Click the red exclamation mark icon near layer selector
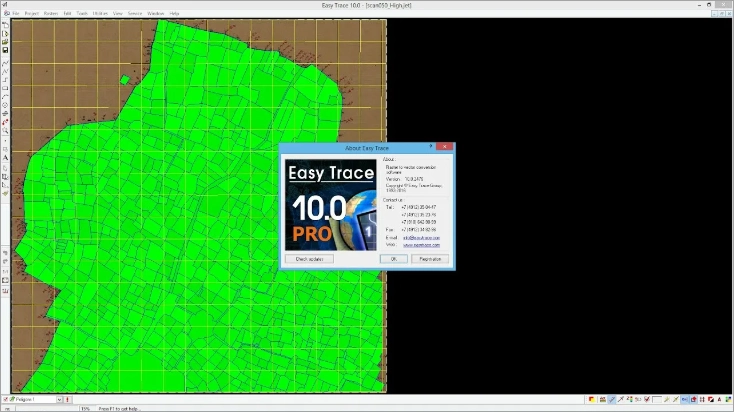734x412 pixels. [x=67, y=399]
